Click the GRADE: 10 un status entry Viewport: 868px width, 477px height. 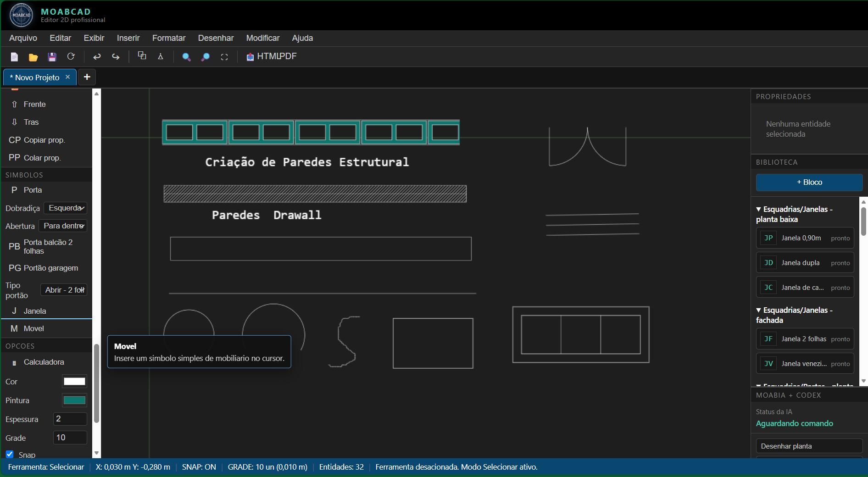[x=267, y=467]
